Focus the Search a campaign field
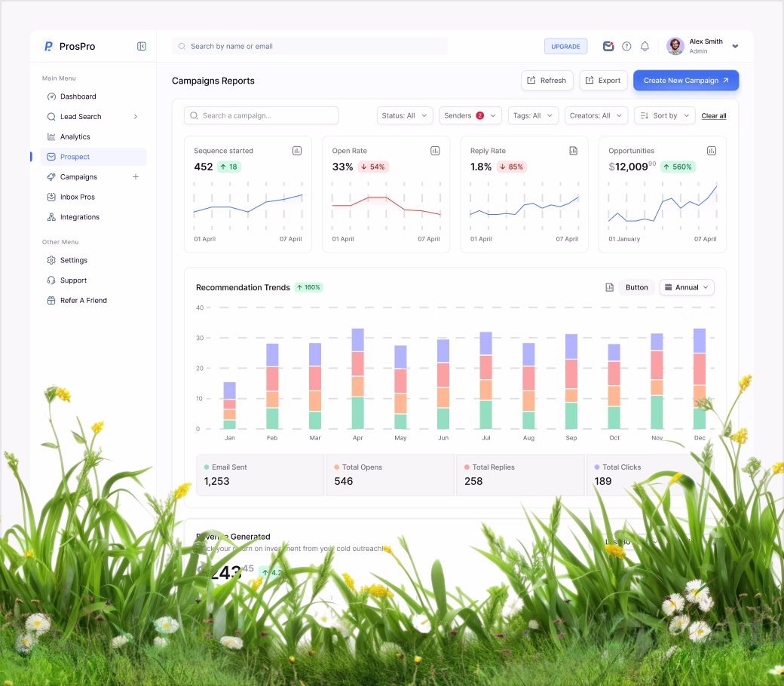Image resolution: width=784 pixels, height=686 pixels. [x=261, y=115]
